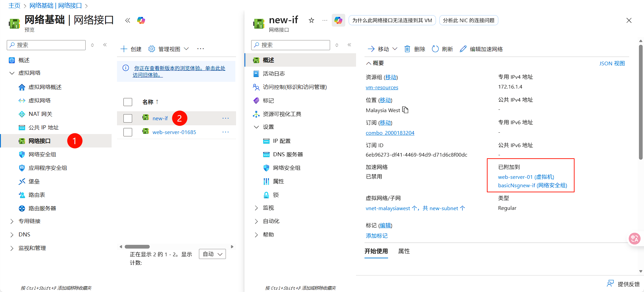Select all rows with header checkbox
Image resolution: width=644 pixels, height=292 pixels.
(x=128, y=102)
